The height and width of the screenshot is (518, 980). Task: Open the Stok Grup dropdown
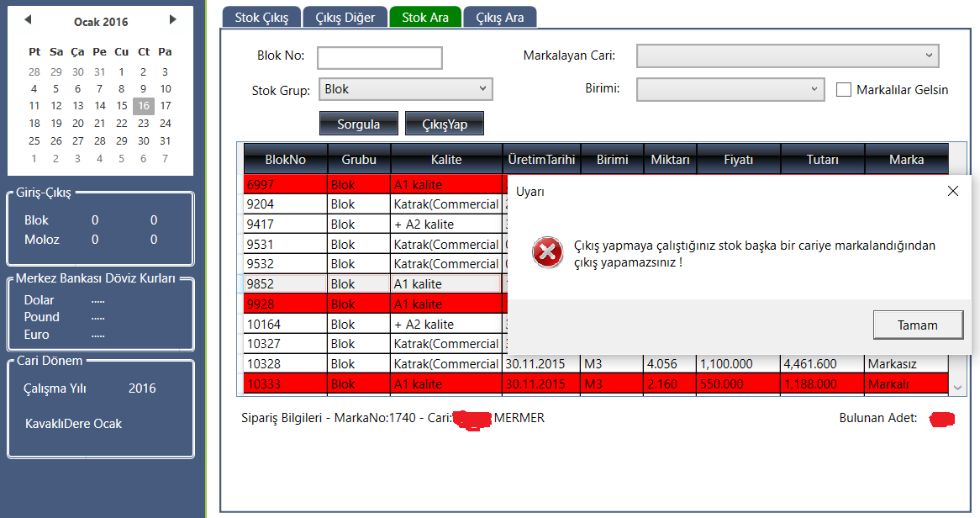click(405, 89)
